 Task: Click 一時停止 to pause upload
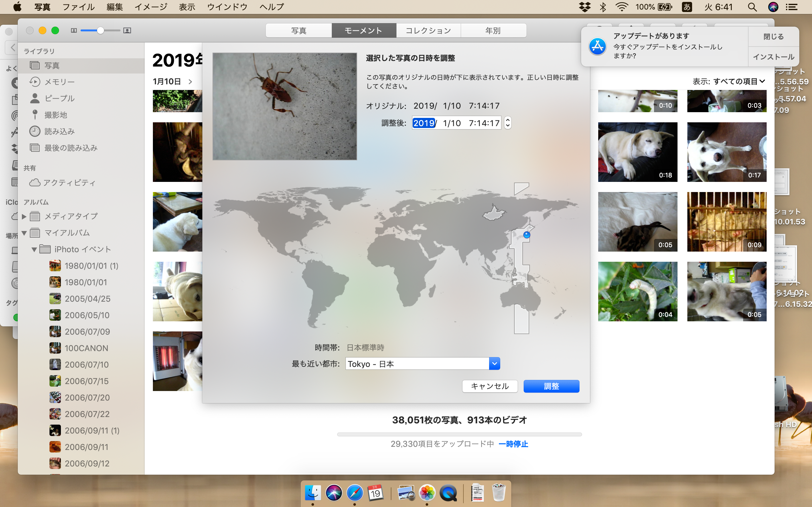tap(513, 444)
